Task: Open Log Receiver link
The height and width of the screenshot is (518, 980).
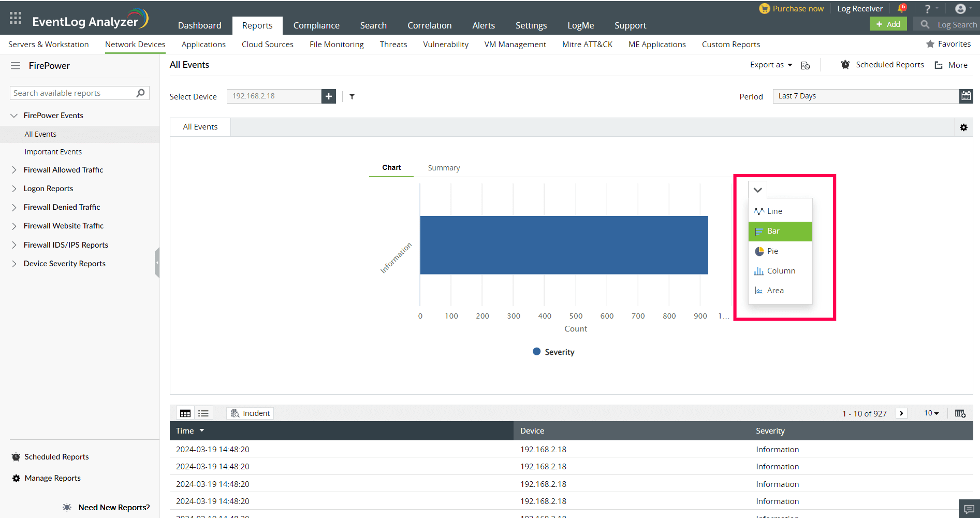Action: (x=860, y=9)
